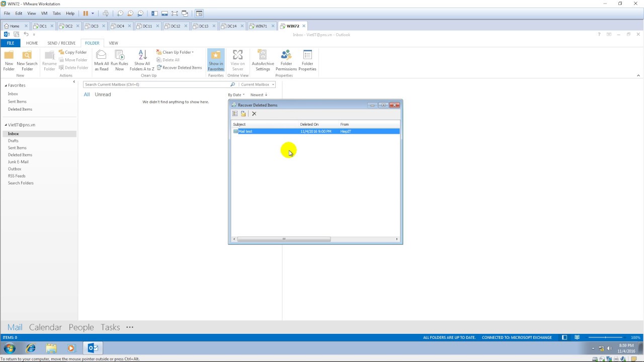
Task: Go to Calendar module
Action: click(x=45, y=327)
